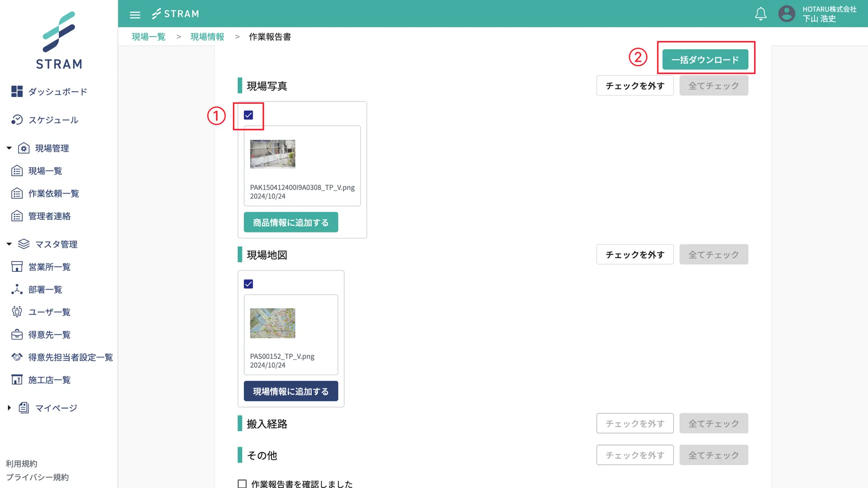Screen dimensions: 868x488
Task: Collapse the マスタ管理 sidebar section
Action: click(9, 244)
